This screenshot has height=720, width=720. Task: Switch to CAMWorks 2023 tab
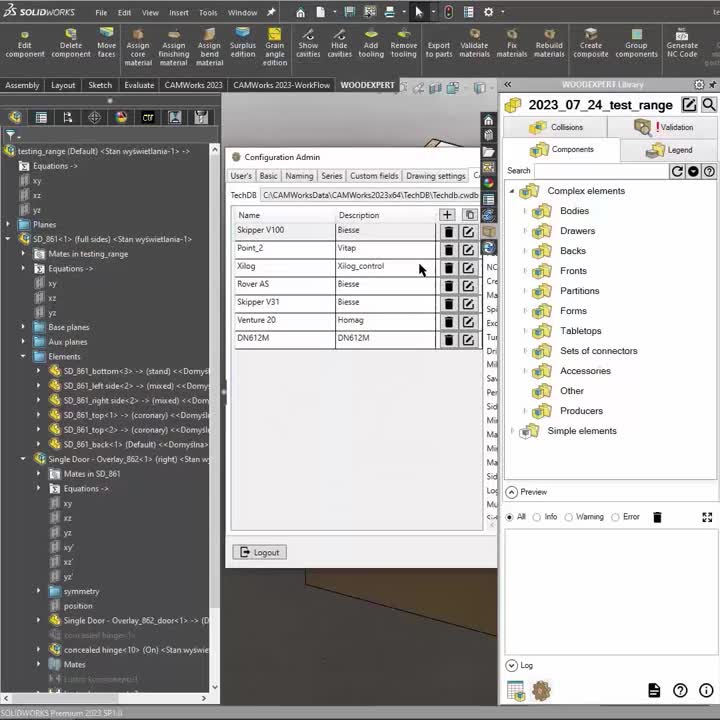193,85
